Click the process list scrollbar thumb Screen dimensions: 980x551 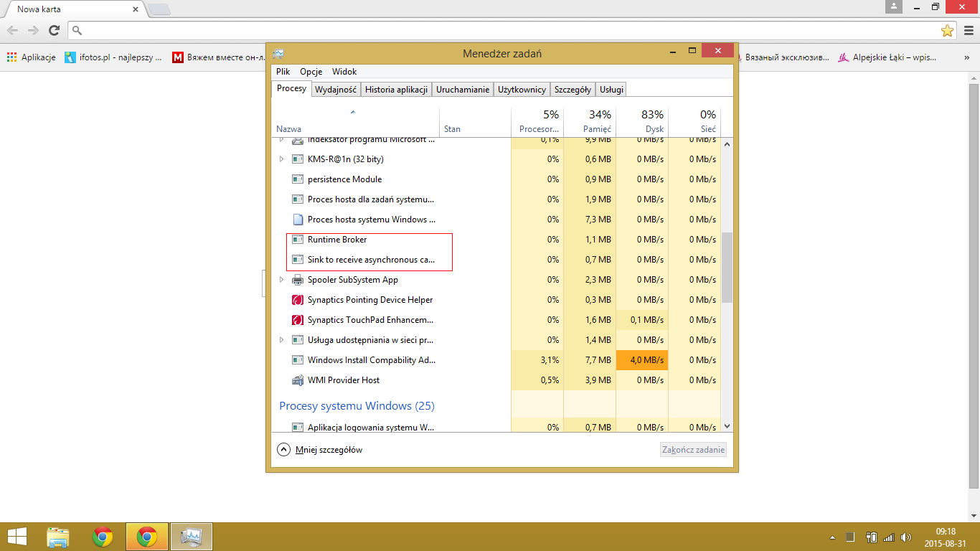727,267
